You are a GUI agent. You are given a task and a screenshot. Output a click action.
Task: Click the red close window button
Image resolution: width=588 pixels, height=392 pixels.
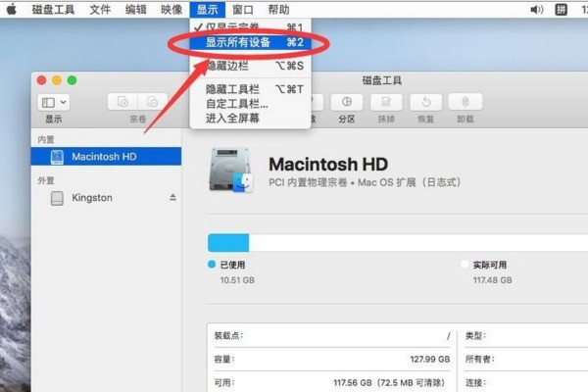click(x=41, y=80)
